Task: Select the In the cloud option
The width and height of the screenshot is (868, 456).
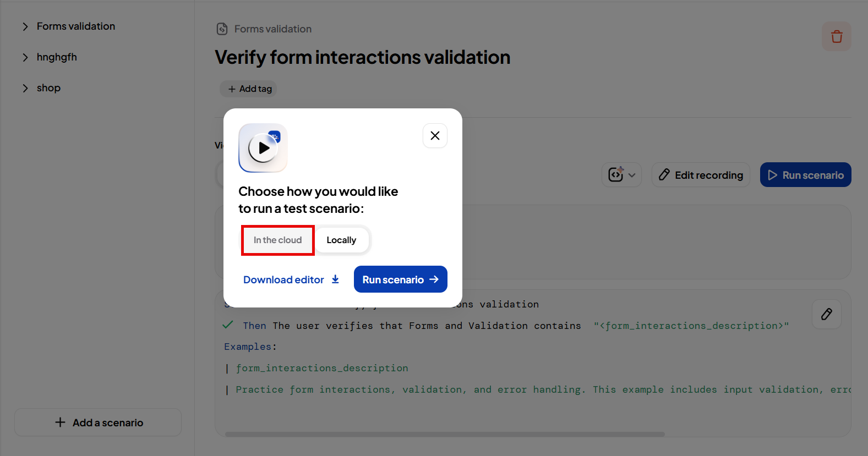Action: coord(278,240)
